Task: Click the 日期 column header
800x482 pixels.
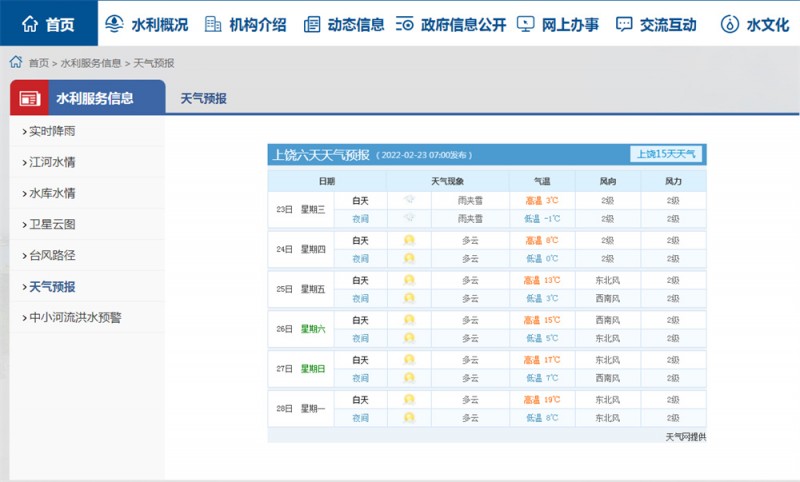Action: [x=327, y=181]
